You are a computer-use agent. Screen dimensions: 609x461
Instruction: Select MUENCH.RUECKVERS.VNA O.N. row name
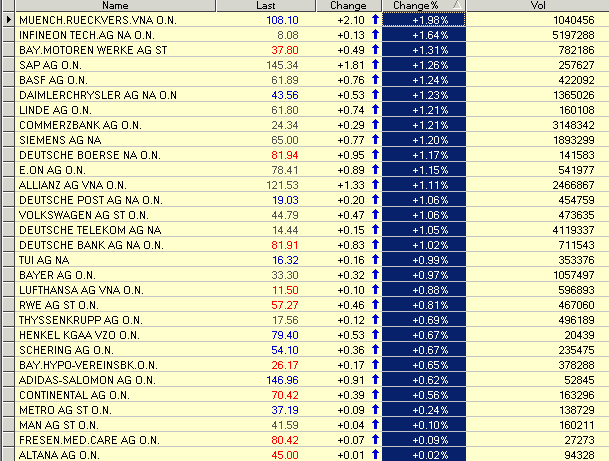coord(98,20)
